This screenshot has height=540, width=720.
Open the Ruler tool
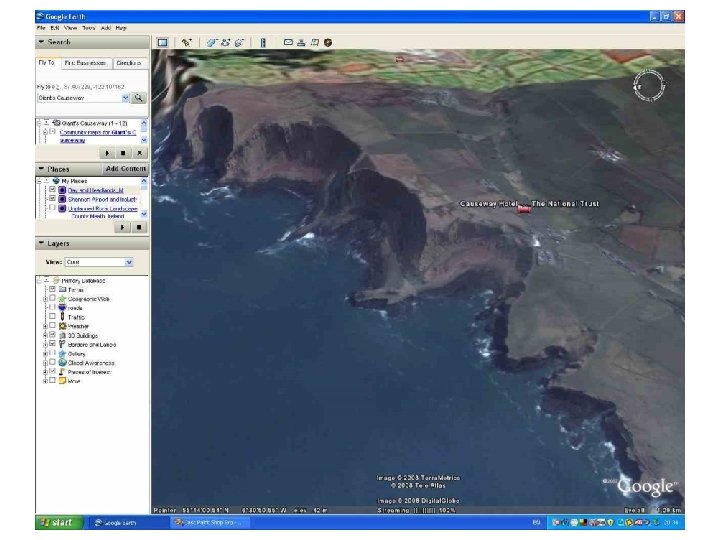(263, 43)
